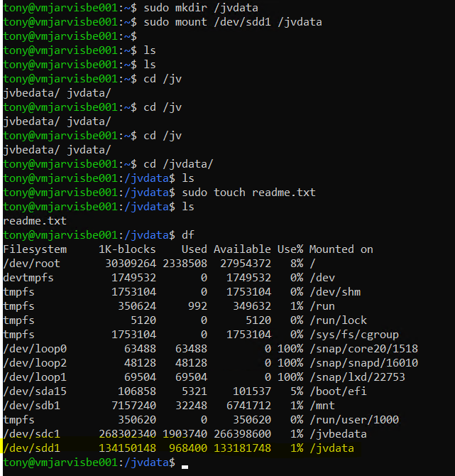Click the available value 6741712
455x476 pixels.
tap(248, 406)
